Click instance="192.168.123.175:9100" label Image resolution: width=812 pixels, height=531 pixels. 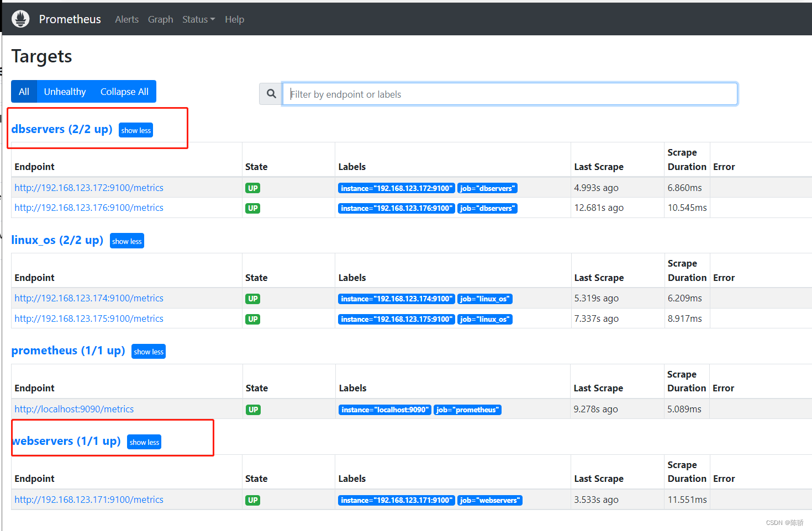(397, 319)
